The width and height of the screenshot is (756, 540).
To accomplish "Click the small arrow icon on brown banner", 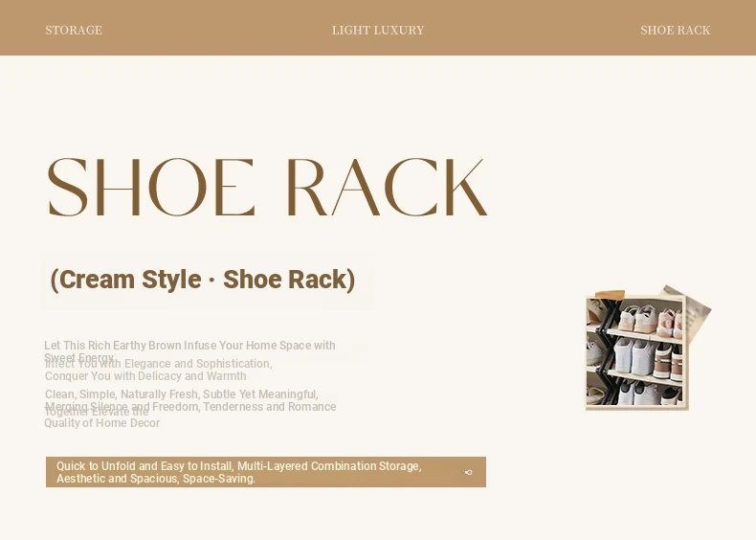I will coord(468,472).
